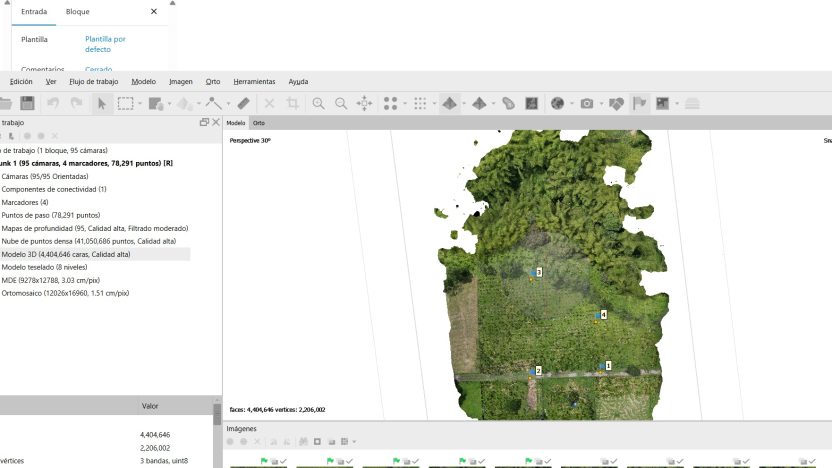
Task: Switch to the Entrada tab
Action: (34, 12)
